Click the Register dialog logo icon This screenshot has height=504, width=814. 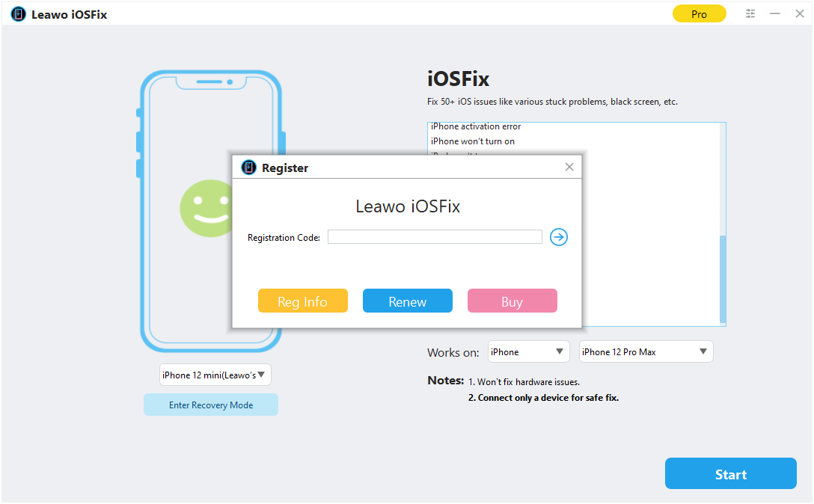[x=248, y=168]
